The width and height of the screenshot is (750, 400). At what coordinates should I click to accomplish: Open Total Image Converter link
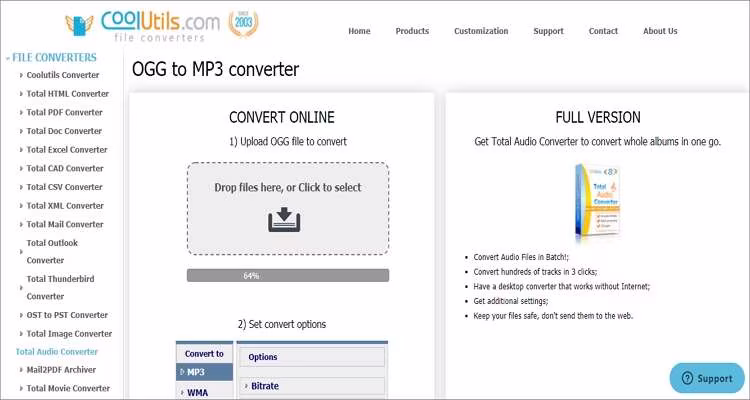point(69,334)
